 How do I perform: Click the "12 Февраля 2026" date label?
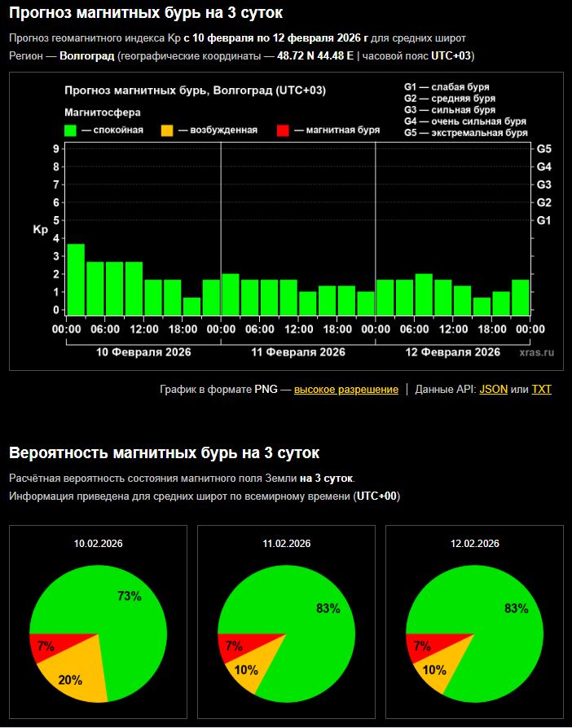click(452, 352)
